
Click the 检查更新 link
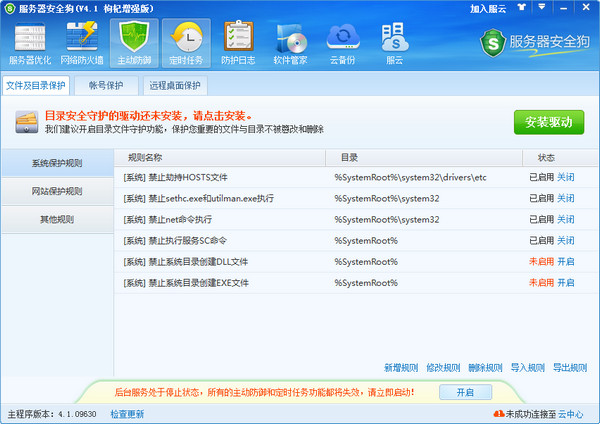pos(127,414)
